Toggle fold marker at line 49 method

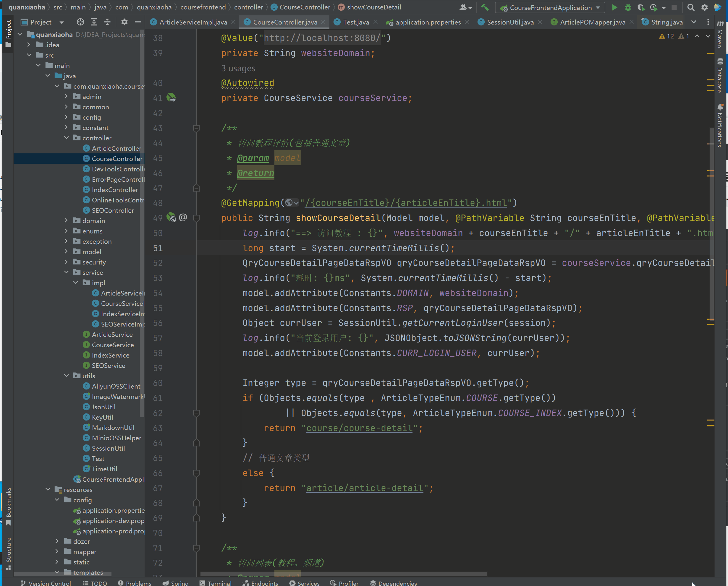click(196, 218)
